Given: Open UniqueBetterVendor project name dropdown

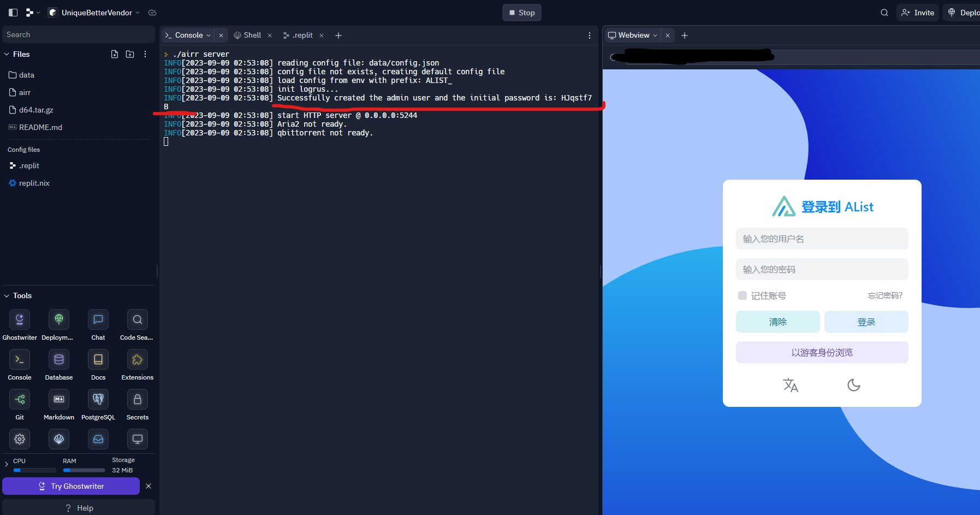Looking at the screenshot, I should click(x=138, y=13).
